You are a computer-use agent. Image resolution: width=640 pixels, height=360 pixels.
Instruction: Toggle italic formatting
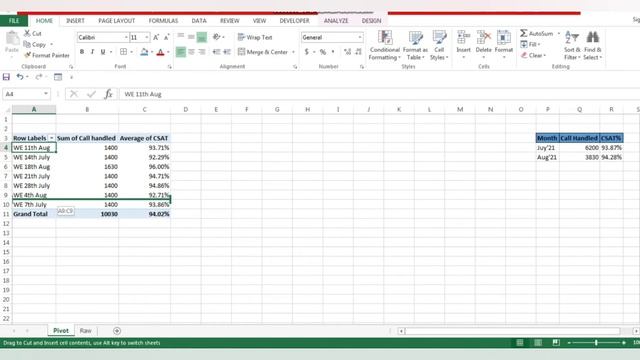tap(93, 52)
